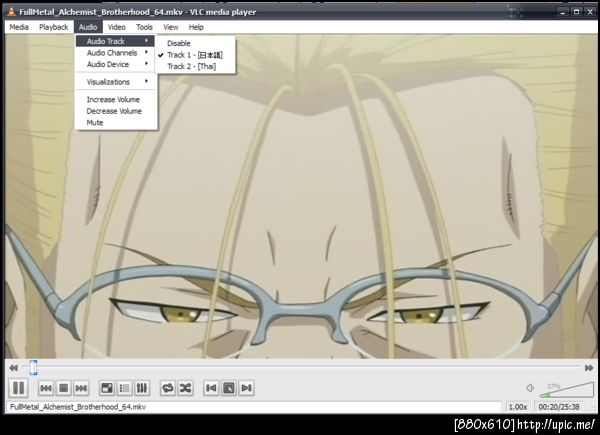
Task: Open extended settings equalizer icon
Action: tap(142, 388)
